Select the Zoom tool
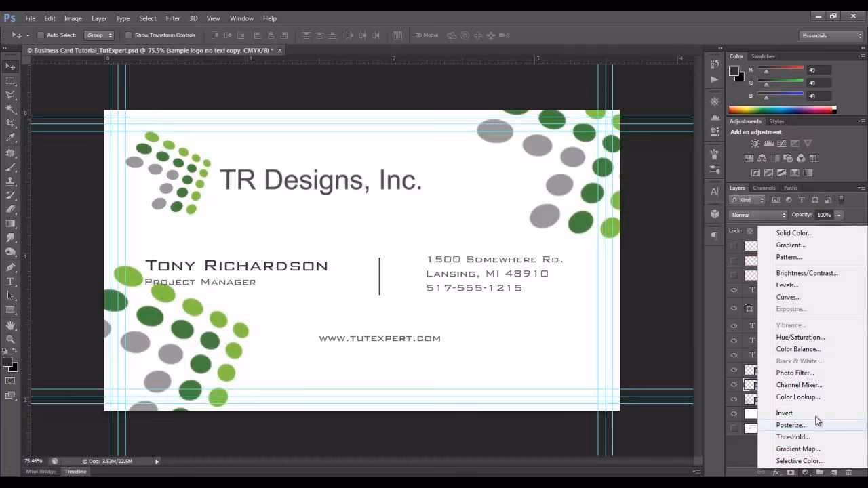868x488 pixels. (9, 339)
